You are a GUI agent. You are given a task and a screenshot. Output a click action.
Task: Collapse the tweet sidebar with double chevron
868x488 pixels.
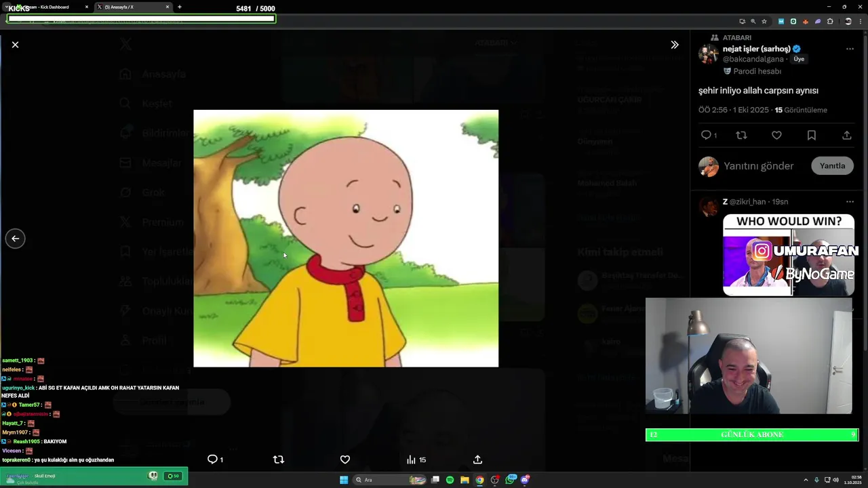[674, 45]
